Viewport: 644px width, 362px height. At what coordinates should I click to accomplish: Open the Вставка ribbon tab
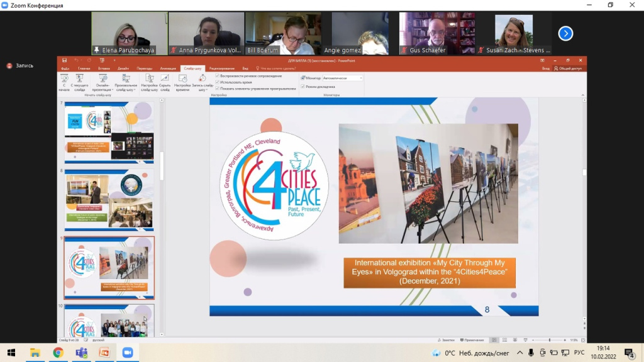(104, 69)
